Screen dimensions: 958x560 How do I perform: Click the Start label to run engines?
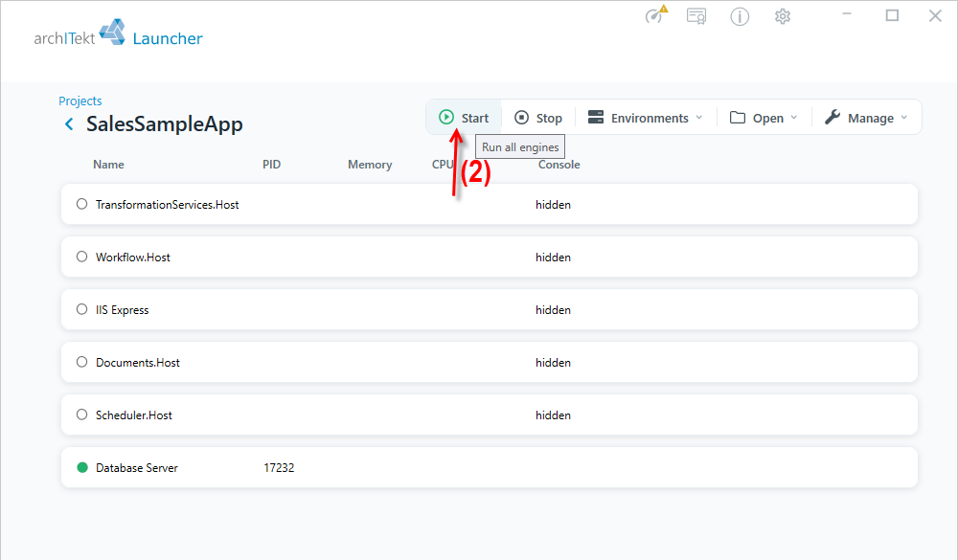(x=475, y=118)
